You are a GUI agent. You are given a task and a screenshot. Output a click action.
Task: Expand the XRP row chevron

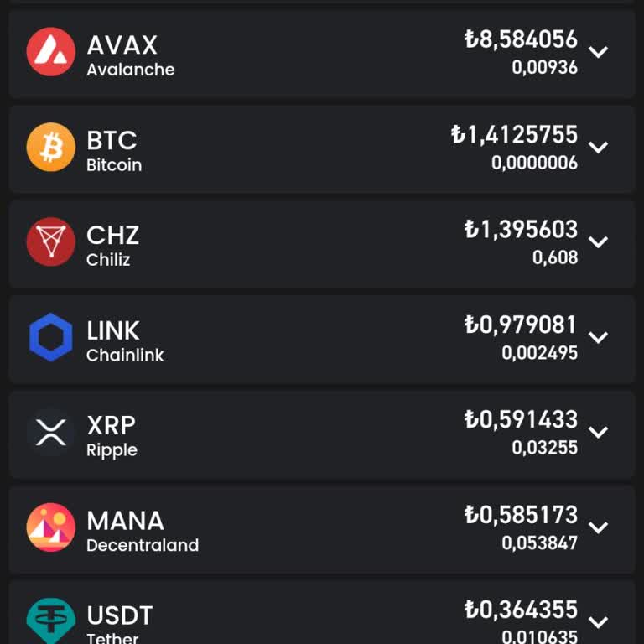(x=598, y=433)
